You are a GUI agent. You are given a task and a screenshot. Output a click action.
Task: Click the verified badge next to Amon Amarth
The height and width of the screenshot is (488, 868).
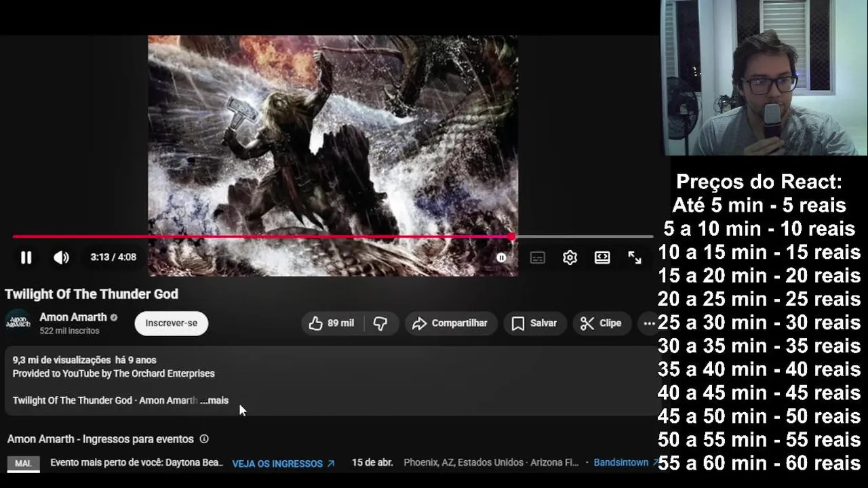[114, 317]
